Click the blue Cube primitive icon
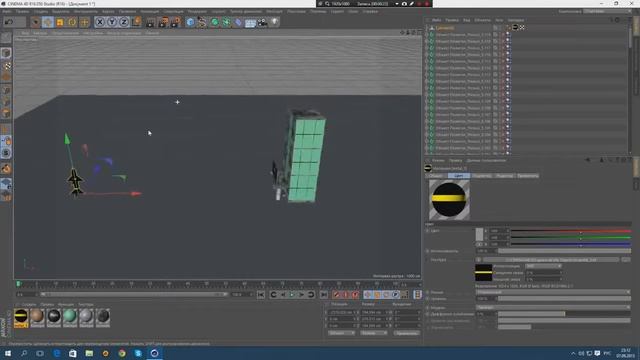640x360 pixels. coord(190,22)
